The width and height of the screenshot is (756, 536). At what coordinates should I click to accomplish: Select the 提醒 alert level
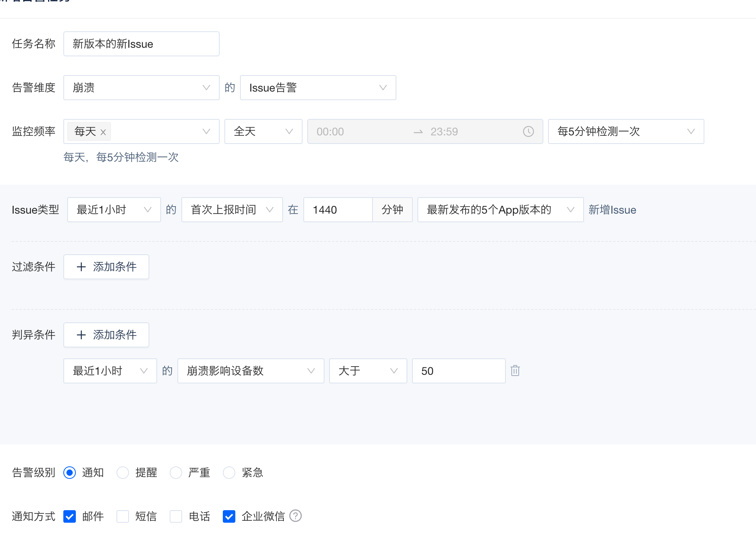pyautogui.click(x=123, y=473)
